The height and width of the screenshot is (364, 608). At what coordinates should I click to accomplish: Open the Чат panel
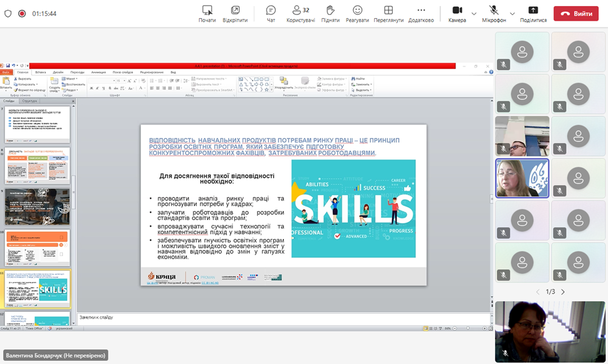[271, 13]
